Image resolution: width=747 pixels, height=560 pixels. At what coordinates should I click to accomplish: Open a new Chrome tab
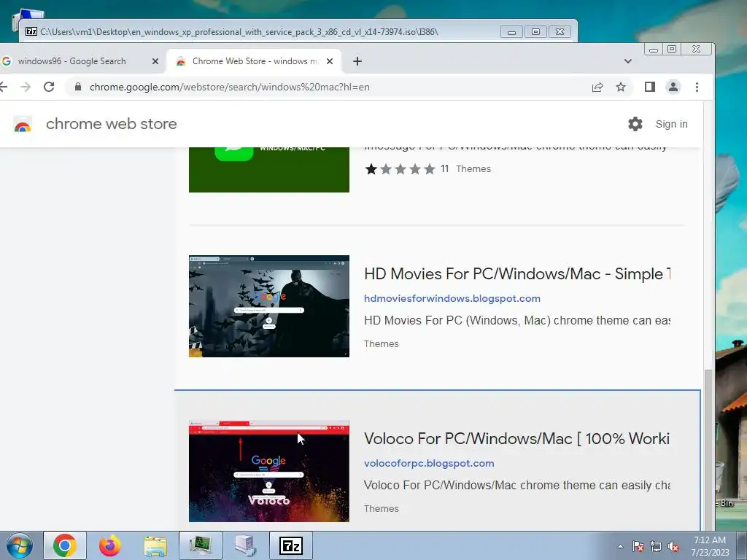coord(357,61)
